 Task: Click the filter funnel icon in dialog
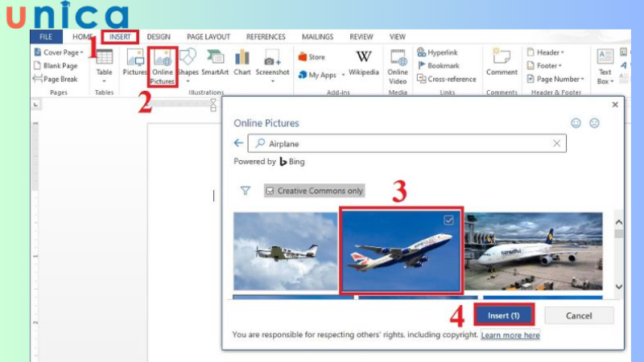[246, 191]
